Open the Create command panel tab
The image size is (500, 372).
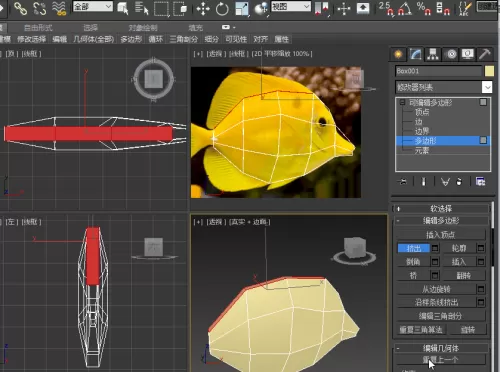(398, 54)
